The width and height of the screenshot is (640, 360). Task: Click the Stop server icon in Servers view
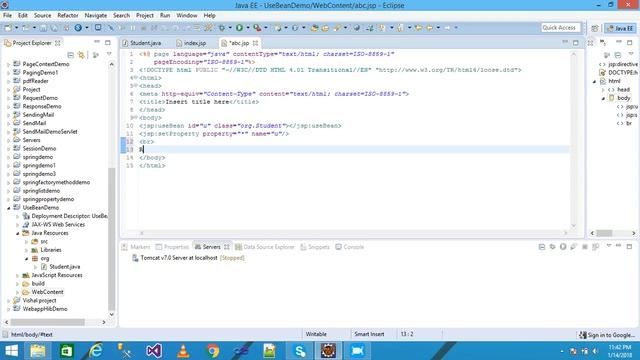pos(584,247)
